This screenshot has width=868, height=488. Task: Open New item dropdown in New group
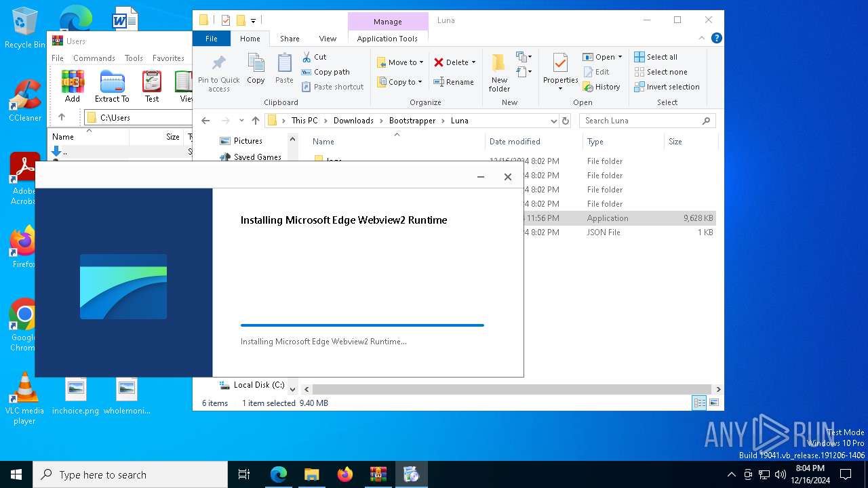[524, 57]
